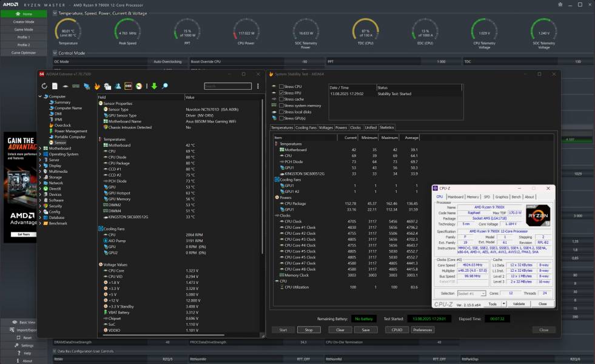The image size is (595, 364).
Task: Click the PPT gauge showing 15 percent
Action: [x=187, y=31]
